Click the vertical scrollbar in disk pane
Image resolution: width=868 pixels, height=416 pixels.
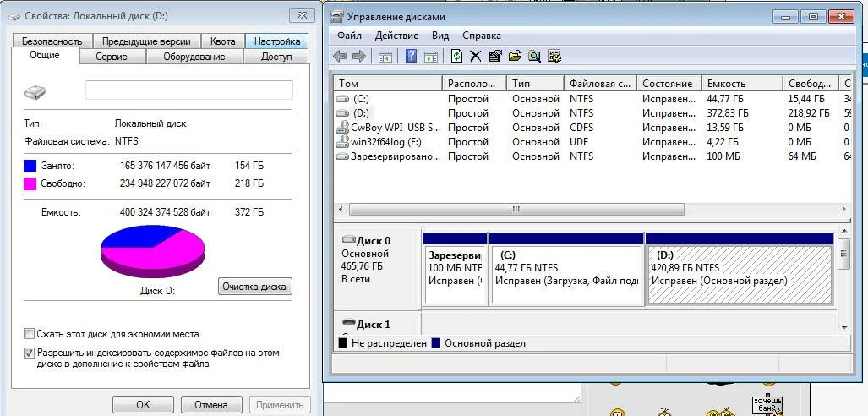pos(843,254)
